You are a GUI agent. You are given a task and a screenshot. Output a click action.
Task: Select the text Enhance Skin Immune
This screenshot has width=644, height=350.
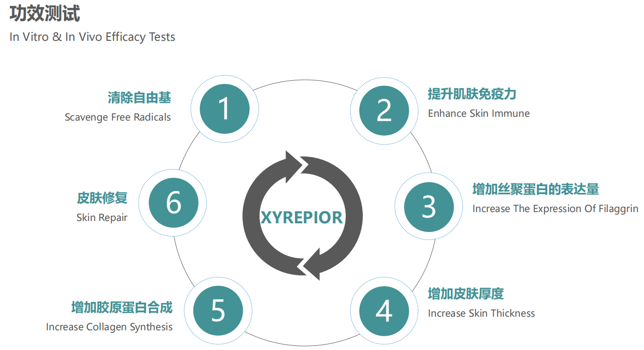pos(479,114)
